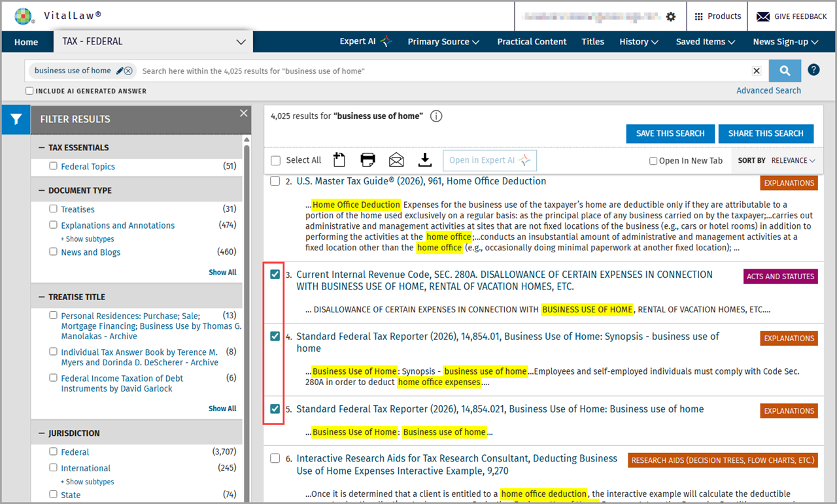Open account settings gear icon

(x=671, y=16)
